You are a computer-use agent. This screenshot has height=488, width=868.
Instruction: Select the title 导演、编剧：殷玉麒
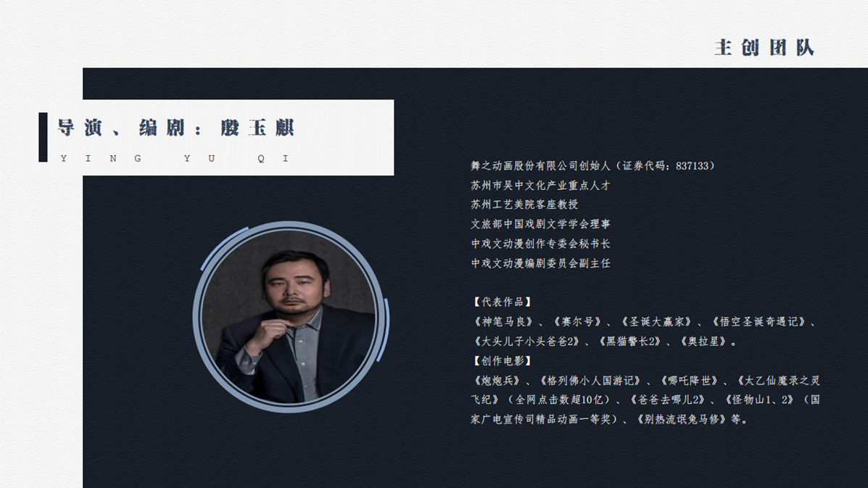click(175, 128)
